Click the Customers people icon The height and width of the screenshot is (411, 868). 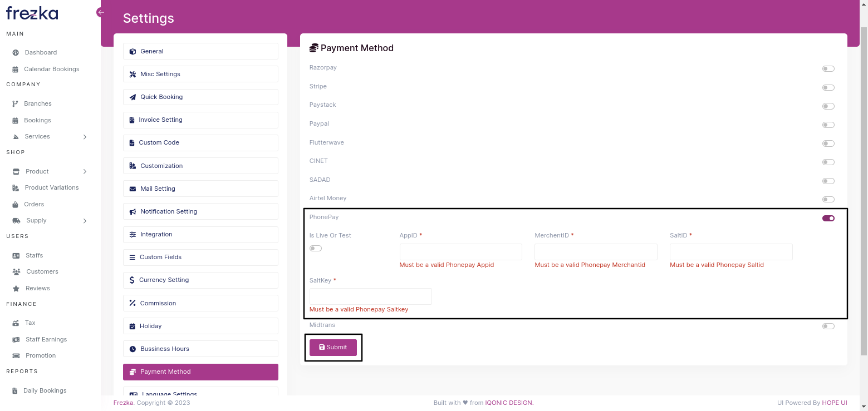tap(16, 272)
